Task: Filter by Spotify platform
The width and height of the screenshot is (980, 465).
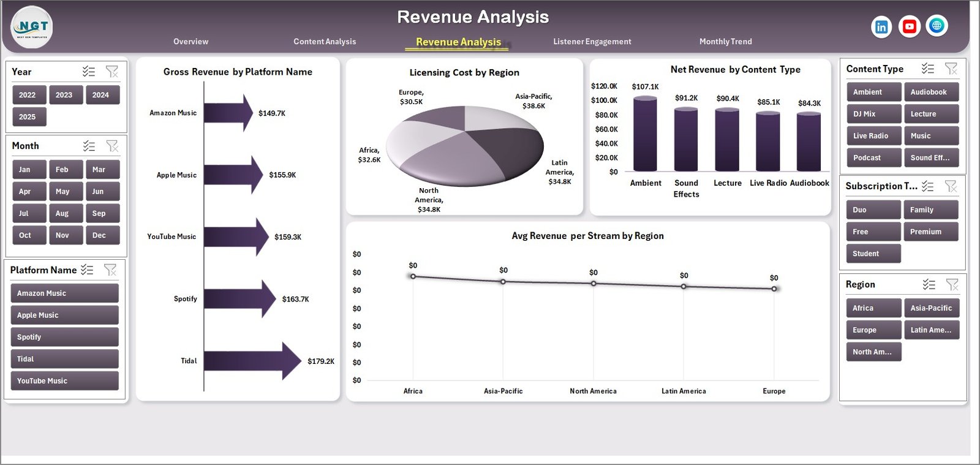Action: pos(64,337)
